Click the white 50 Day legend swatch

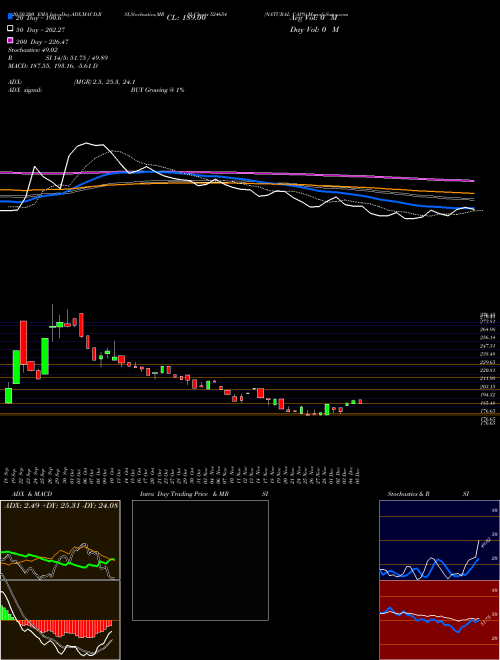10,29
